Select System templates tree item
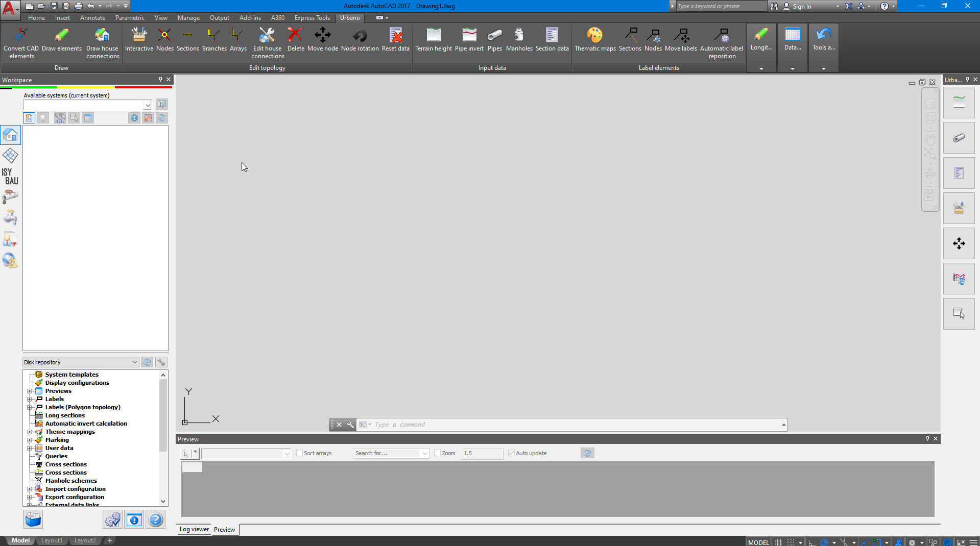 (x=71, y=375)
